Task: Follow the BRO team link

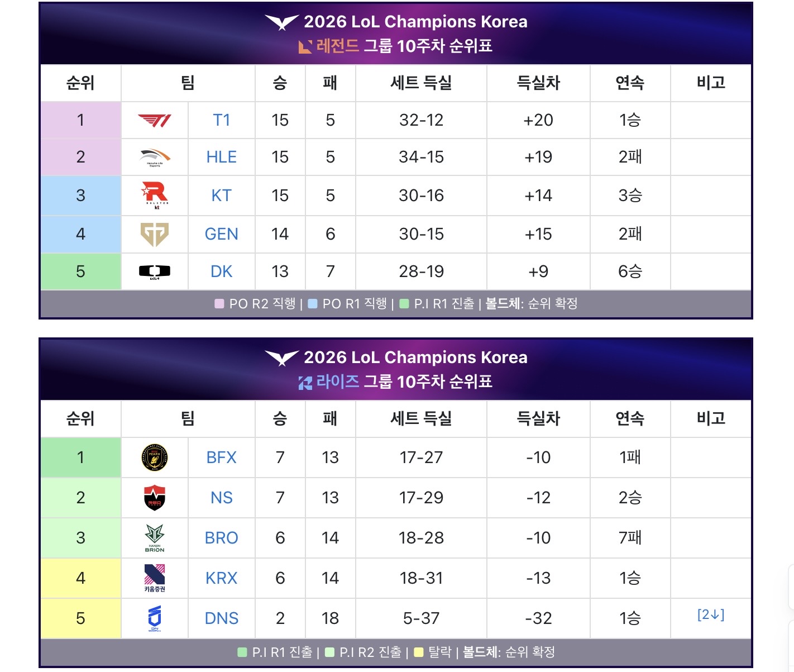Action: tap(222, 538)
